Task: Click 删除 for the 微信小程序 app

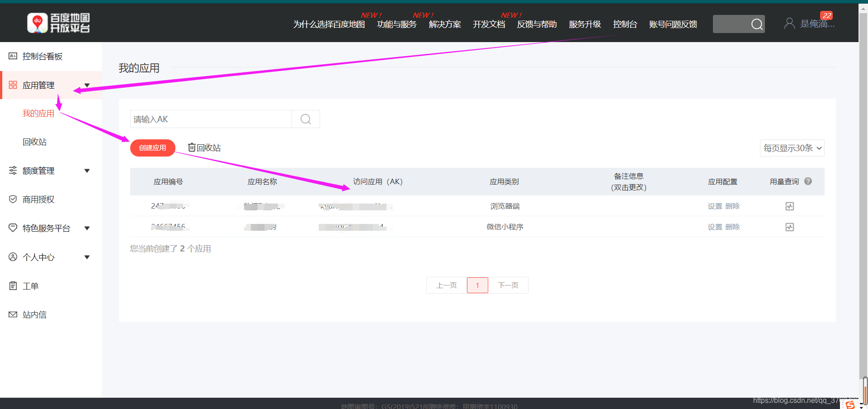Action: tap(732, 227)
